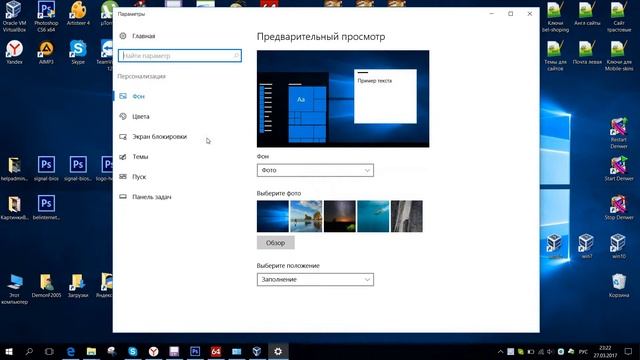Open the Skype desktop shortcut
Screen dimensions: 640x360
pos(78,52)
